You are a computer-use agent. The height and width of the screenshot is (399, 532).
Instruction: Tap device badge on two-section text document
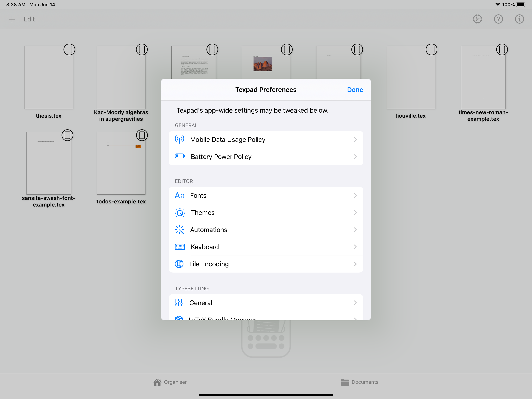pyautogui.click(x=212, y=49)
